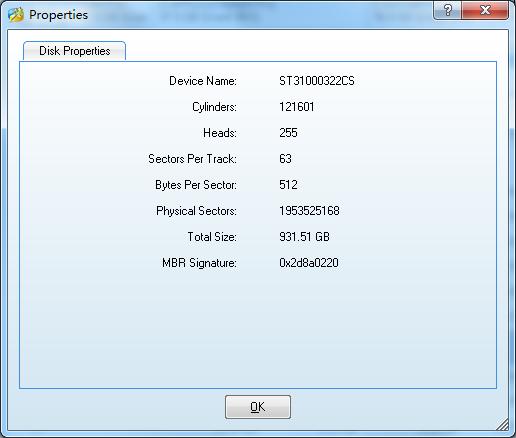Click the Properties dialog app icon

click(x=16, y=15)
